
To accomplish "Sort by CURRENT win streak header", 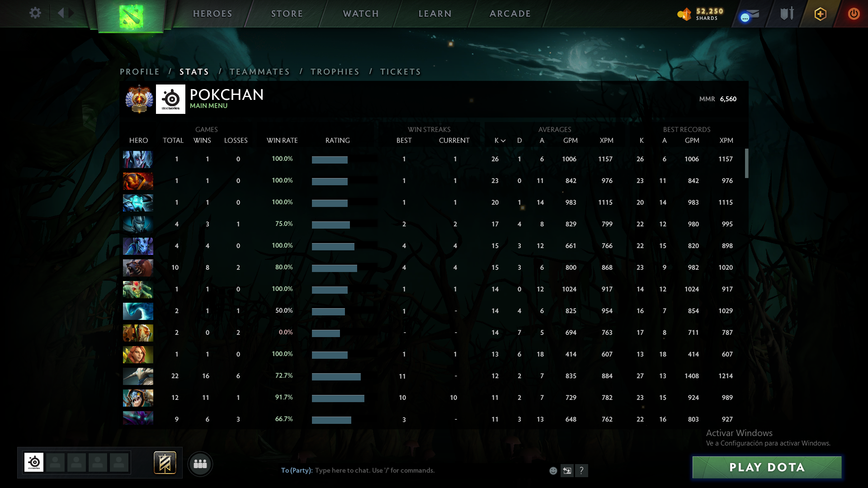I will click(454, 141).
